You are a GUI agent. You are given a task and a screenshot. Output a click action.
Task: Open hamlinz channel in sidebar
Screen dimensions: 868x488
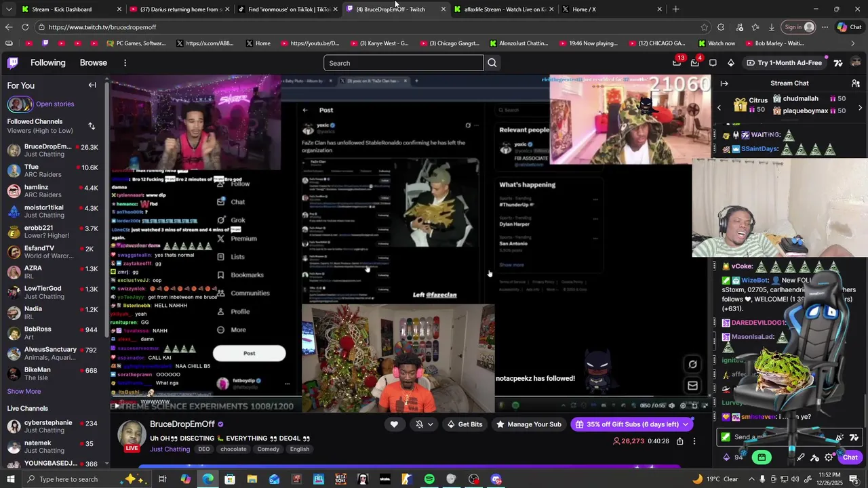pos(53,191)
